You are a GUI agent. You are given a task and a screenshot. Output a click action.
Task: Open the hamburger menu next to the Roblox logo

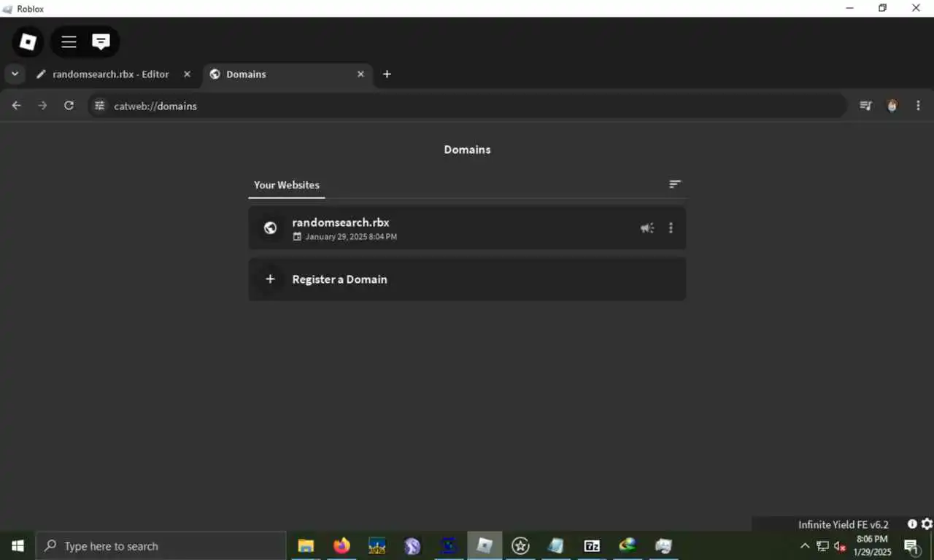69,42
